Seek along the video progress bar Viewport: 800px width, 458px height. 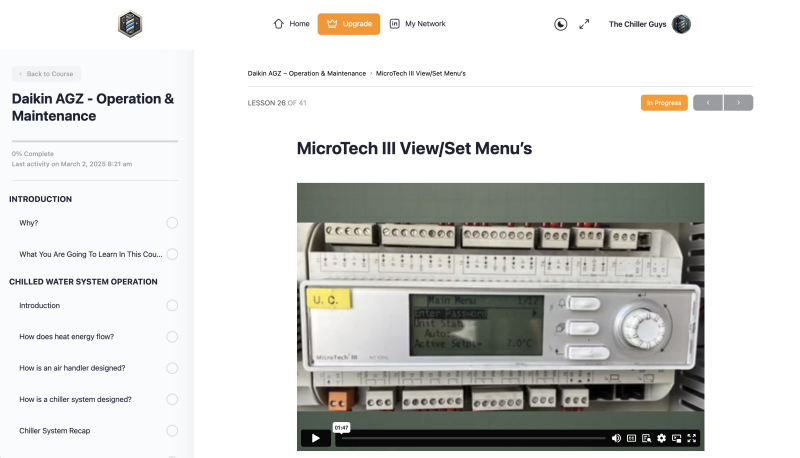[473, 438]
